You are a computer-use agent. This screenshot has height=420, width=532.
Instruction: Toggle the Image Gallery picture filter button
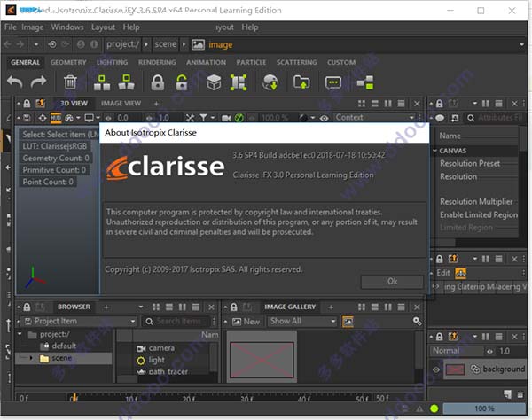(348, 322)
